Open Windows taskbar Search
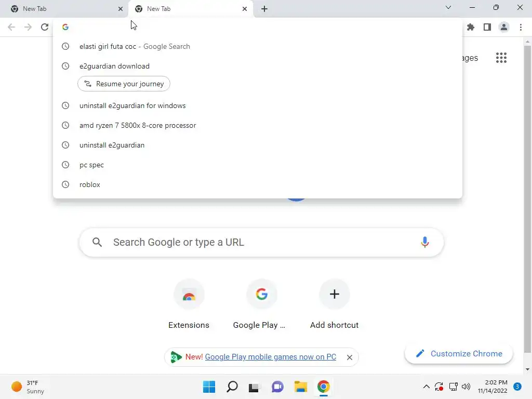Image resolution: width=532 pixels, height=399 pixels. pyautogui.click(x=232, y=387)
